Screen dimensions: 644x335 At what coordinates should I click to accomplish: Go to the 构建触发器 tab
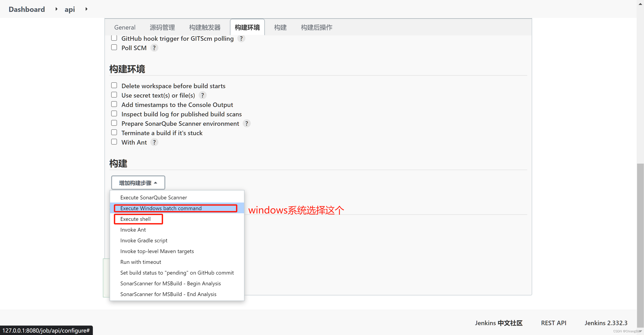tap(205, 27)
